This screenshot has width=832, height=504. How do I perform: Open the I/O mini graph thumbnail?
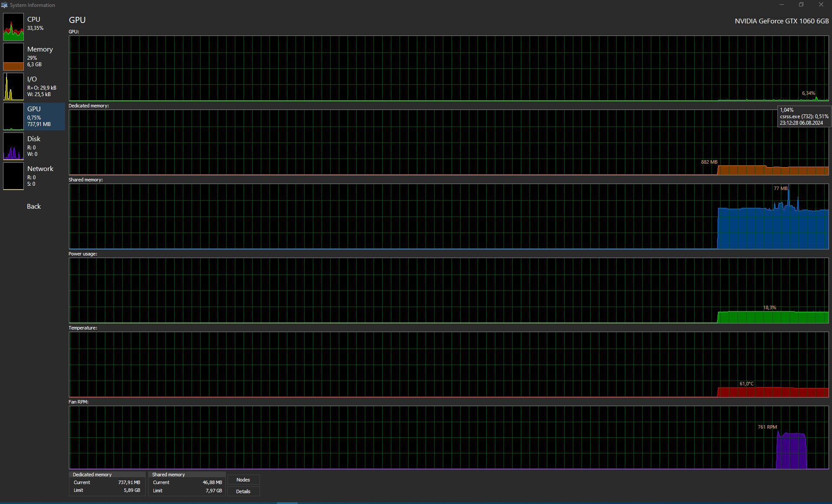coord(13,87)
